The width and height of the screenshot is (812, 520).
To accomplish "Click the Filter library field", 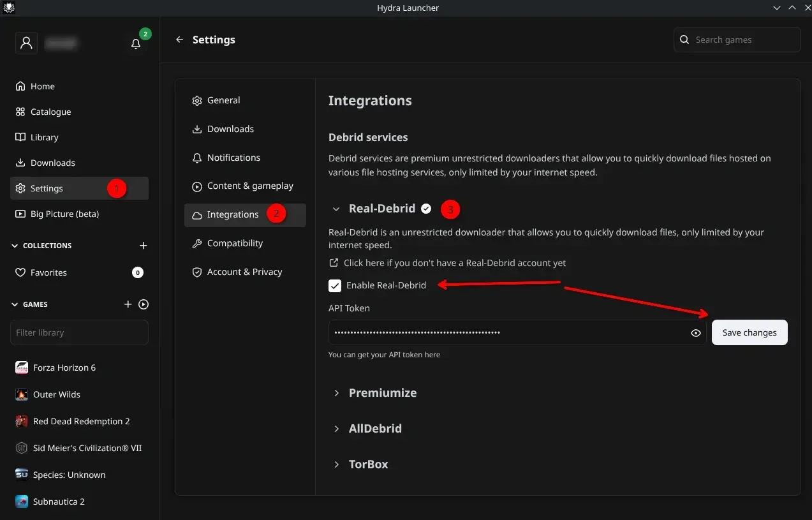I will 79,332.
